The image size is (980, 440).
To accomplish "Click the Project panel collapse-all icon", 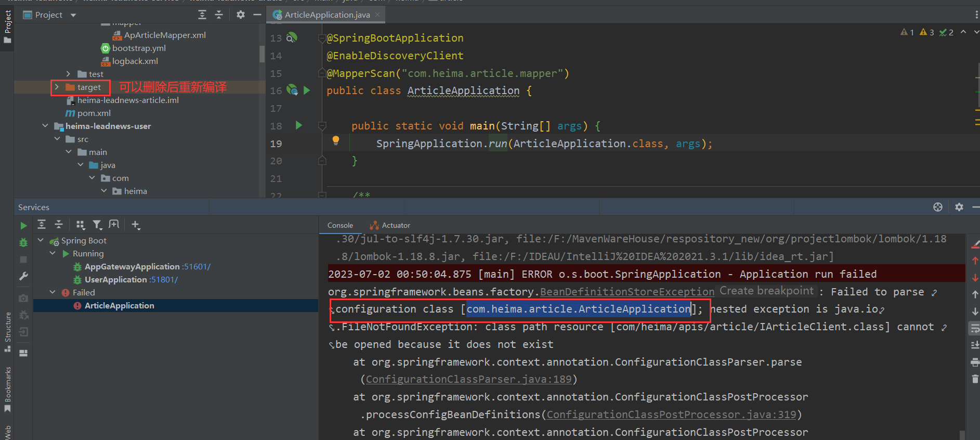I will coord(219,15).
